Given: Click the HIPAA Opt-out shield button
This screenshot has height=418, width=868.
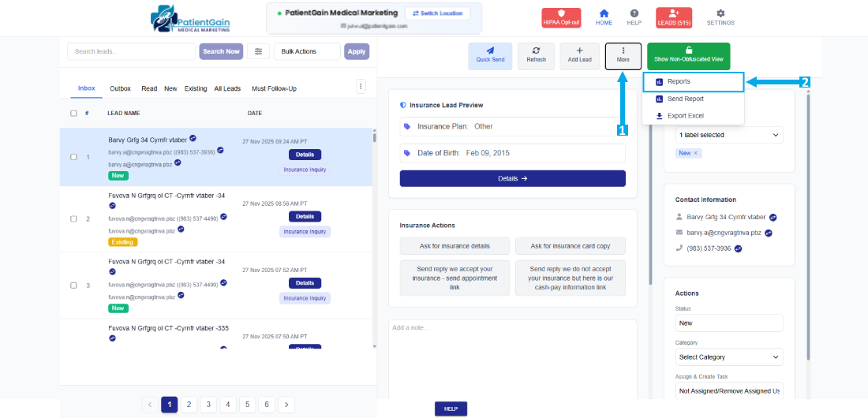Looking at the screenshot, I should [561, 17].
